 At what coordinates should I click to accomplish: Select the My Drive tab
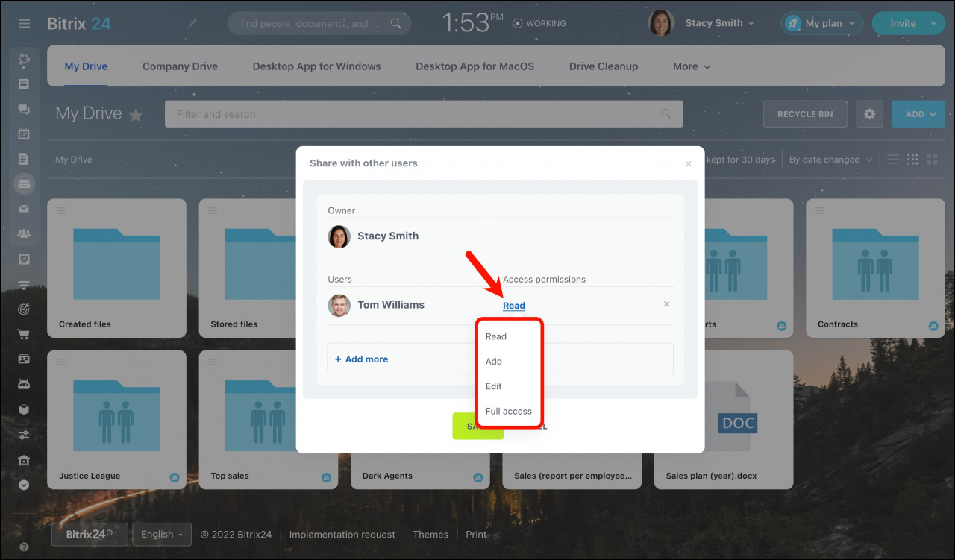coord(86,66)
